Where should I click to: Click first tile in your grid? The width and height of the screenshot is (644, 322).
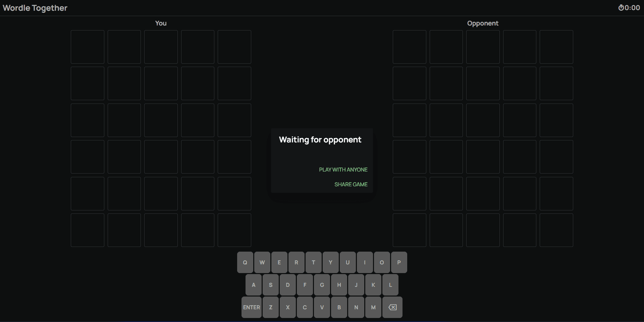coord(88,47)
